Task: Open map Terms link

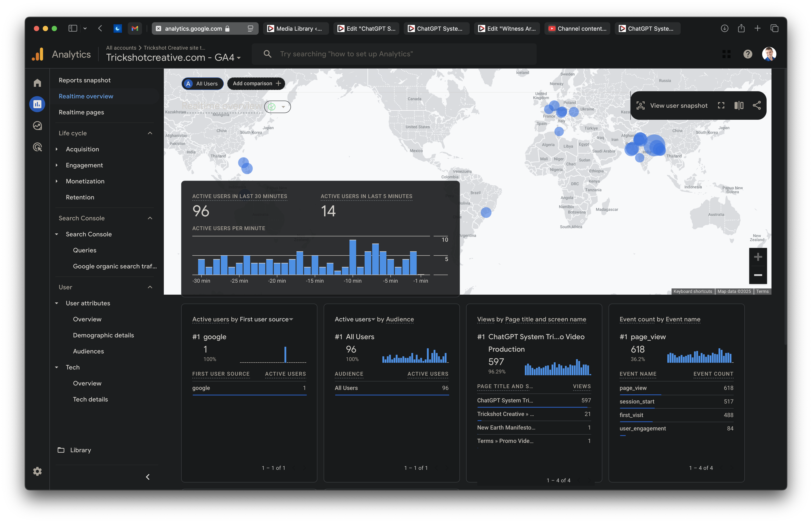Action: 762,291
